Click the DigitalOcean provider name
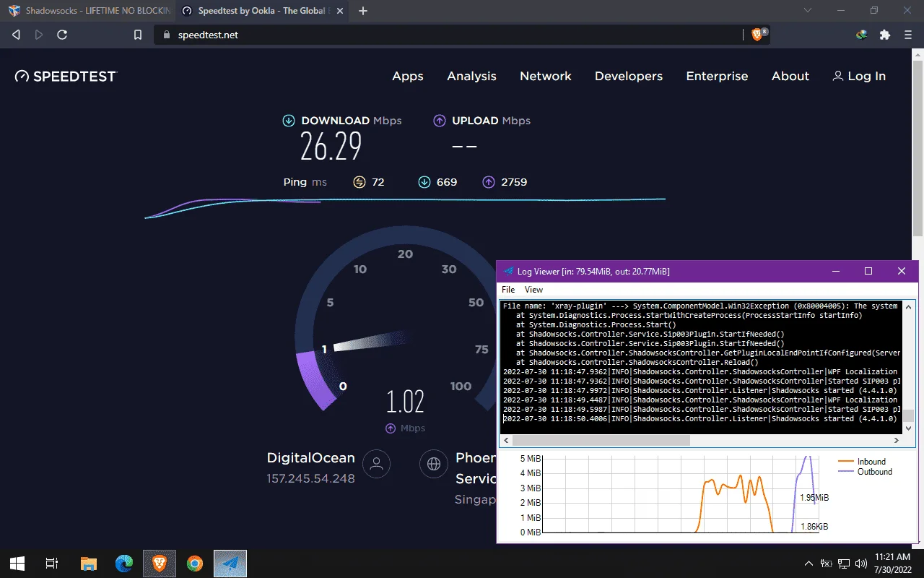This screenshot has width=924, height=578. coord(310,458)
